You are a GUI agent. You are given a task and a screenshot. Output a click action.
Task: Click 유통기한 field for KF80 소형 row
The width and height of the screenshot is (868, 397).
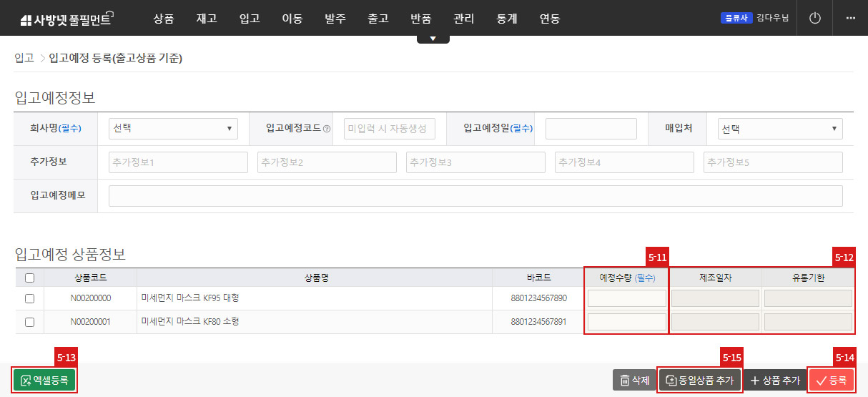[x=808, y=322]
